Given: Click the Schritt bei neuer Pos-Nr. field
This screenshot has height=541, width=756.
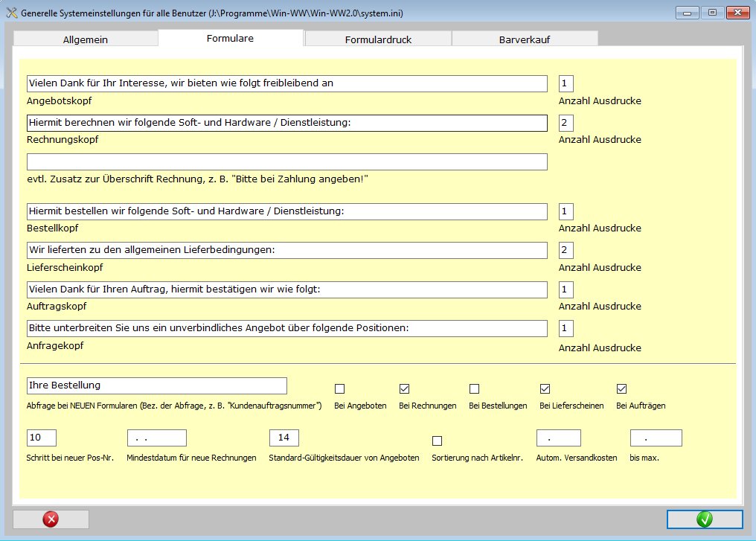Looking at the screenshot, I should (x=42, y=438).
